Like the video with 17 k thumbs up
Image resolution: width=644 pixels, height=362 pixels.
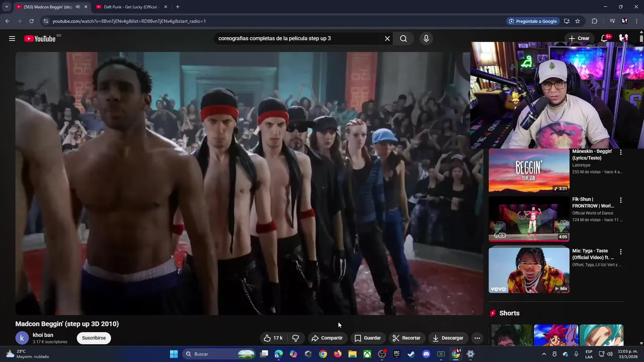pos(273,338)
